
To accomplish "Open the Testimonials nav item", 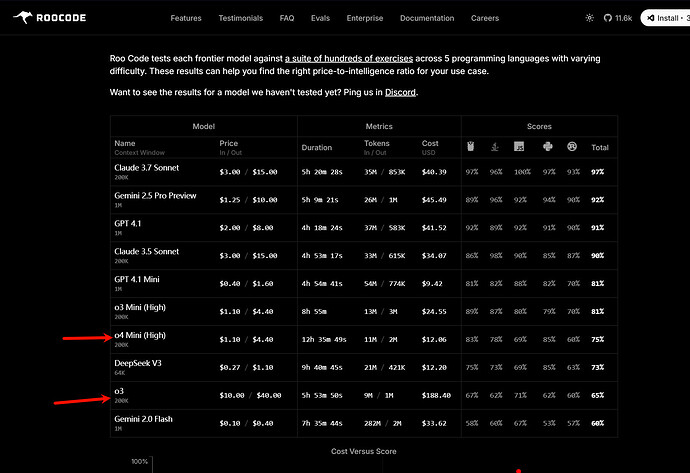I will tap(241, 18).
